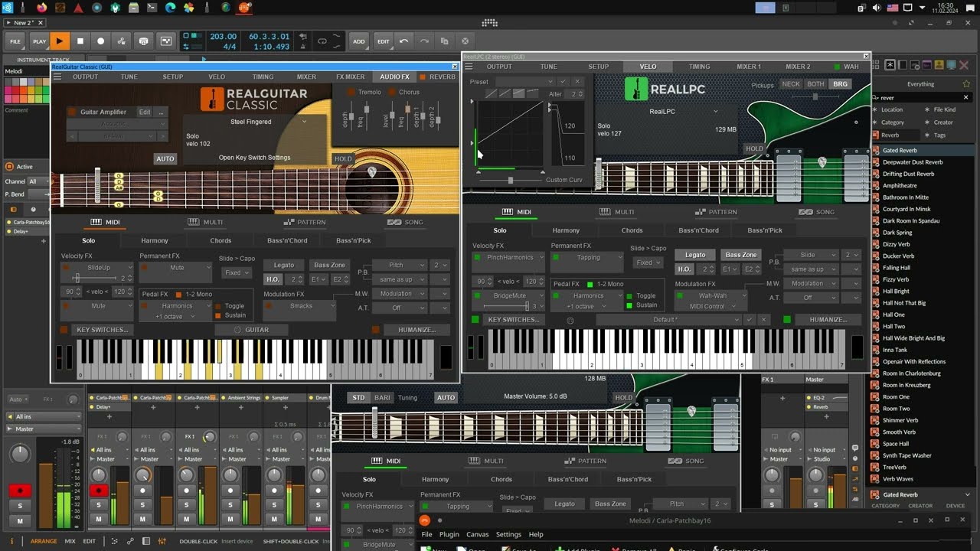This screenshot has height=551, width=980.
Task: Open SlideUp Velocity FX dropdown in RealGuitar
Action: [98, 268]
